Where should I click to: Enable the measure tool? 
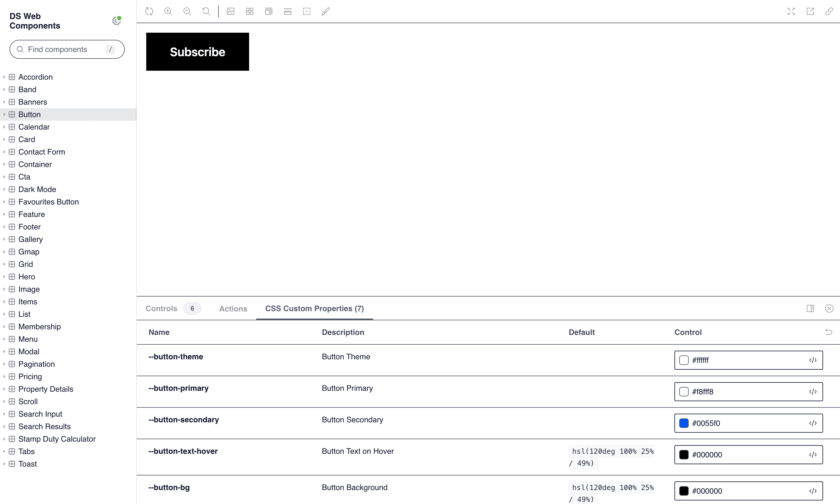[x=288, y=11]
